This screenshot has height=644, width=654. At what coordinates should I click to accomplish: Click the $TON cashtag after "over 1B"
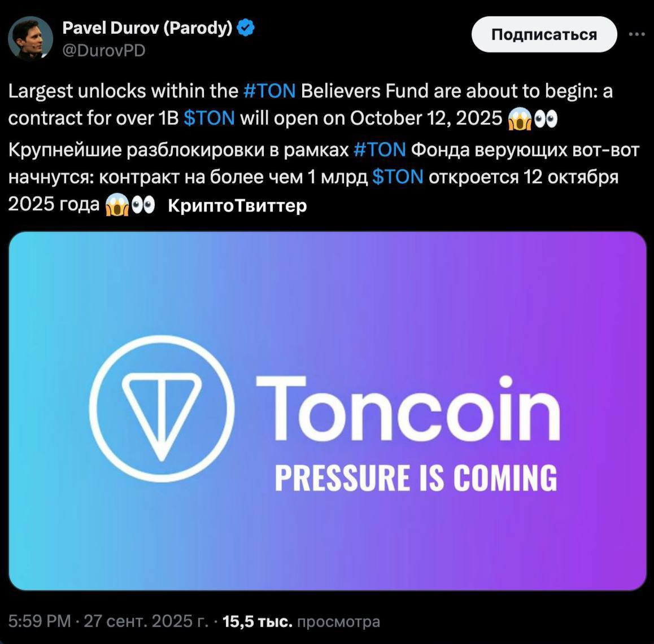(x=210, y=118)
